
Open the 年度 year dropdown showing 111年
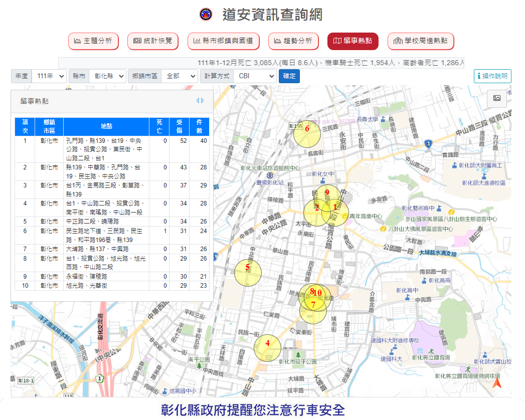[x=49, y=76]
